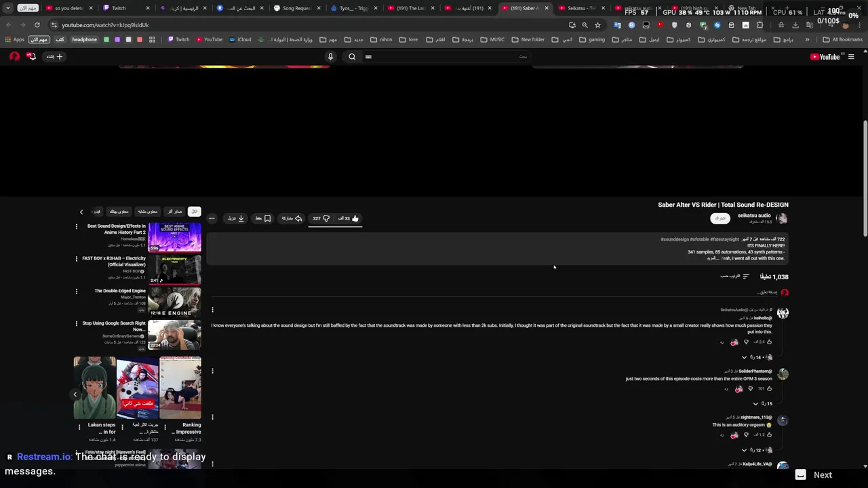Open the Stop Using Google Search thumbnail
Viewport: 868px width, 488px height.
click(175, 335)
